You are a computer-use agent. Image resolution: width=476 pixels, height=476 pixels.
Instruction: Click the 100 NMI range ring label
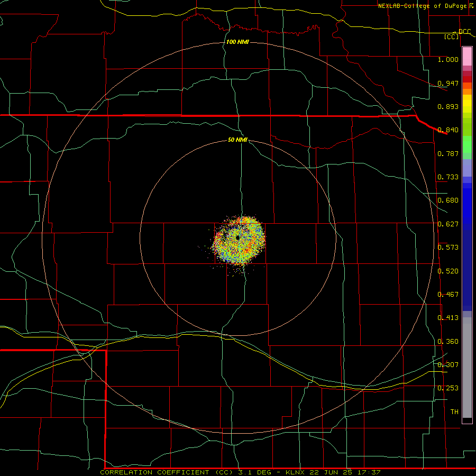[237, 42]
